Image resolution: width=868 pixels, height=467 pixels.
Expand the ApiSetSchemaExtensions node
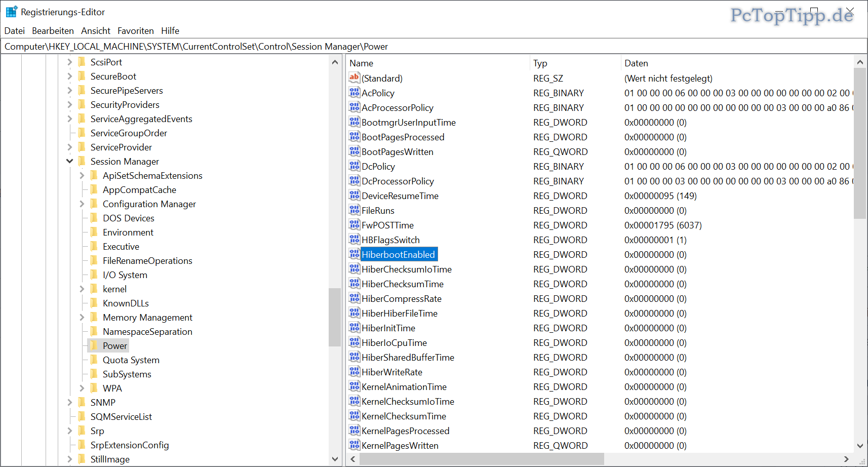tap(82, 175)
